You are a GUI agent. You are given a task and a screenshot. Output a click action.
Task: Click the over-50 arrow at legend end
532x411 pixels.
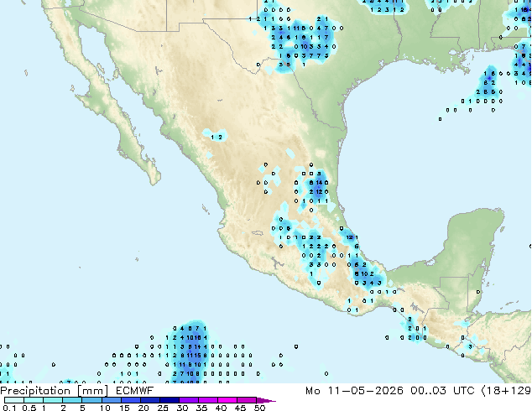coord(266,401)
